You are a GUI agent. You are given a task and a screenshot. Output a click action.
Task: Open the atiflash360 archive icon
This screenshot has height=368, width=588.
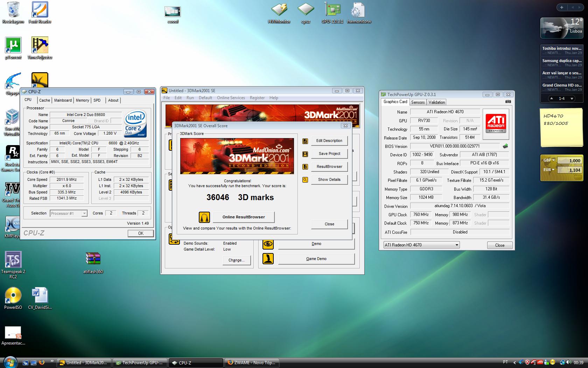pyautogui.click(x=93, y=263)
